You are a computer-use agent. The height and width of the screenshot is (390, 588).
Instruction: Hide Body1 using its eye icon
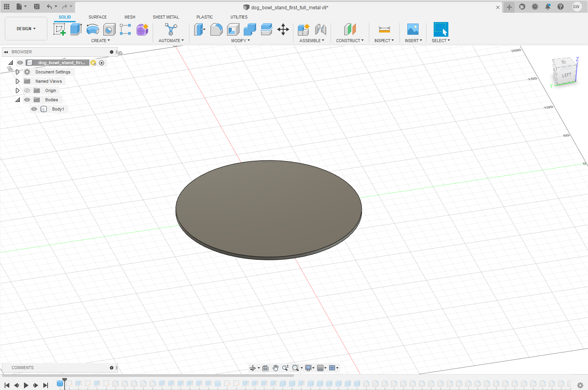click(34, 109)
